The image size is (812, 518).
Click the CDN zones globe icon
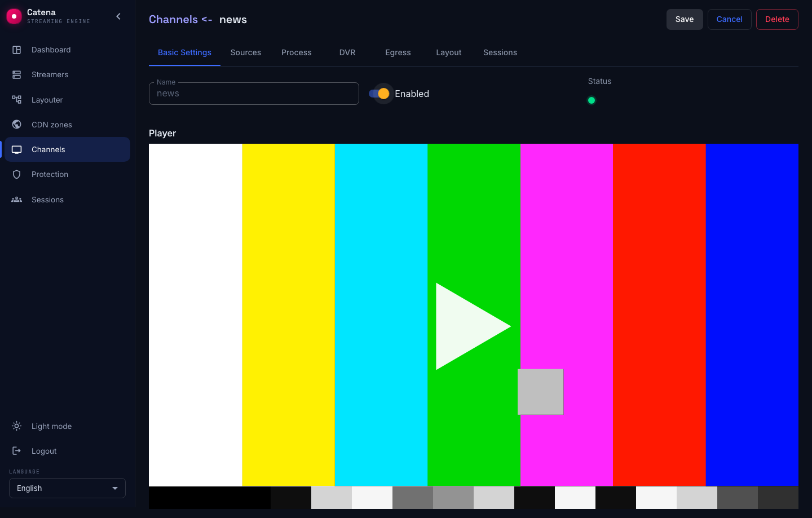pos(17,125)
